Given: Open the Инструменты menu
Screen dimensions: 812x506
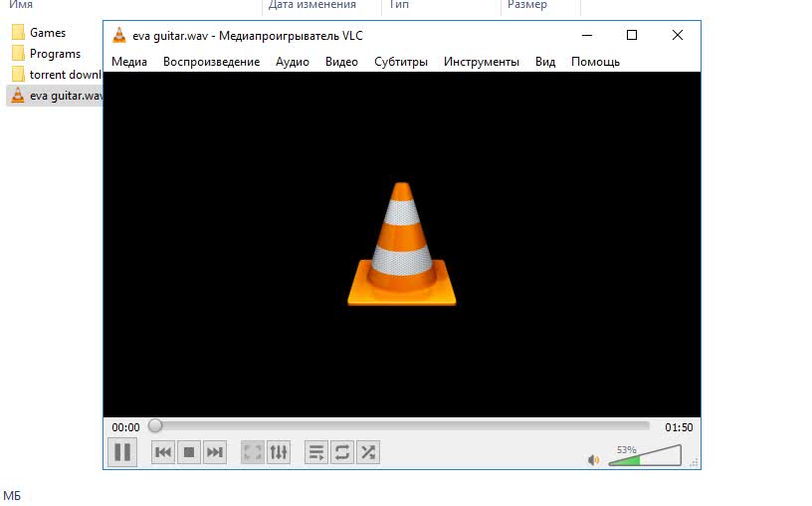Looking at the screenshot, I should click(482, 62).
